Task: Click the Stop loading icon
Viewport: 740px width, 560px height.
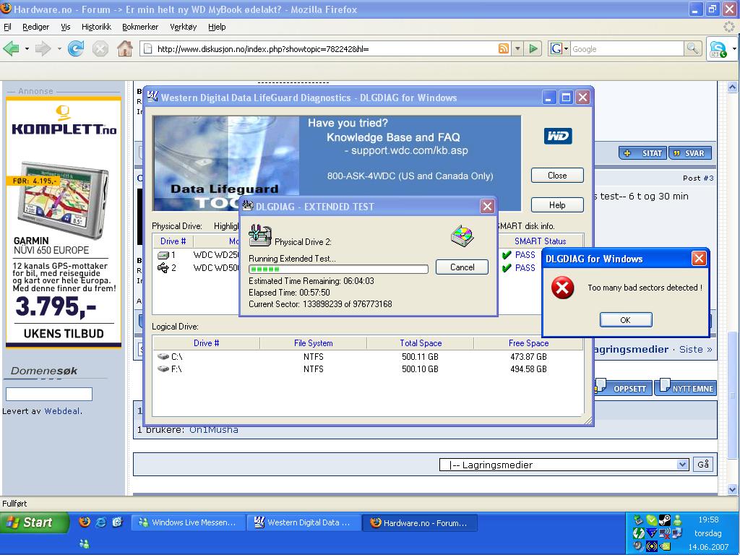Action: click(x=100, y=48)
